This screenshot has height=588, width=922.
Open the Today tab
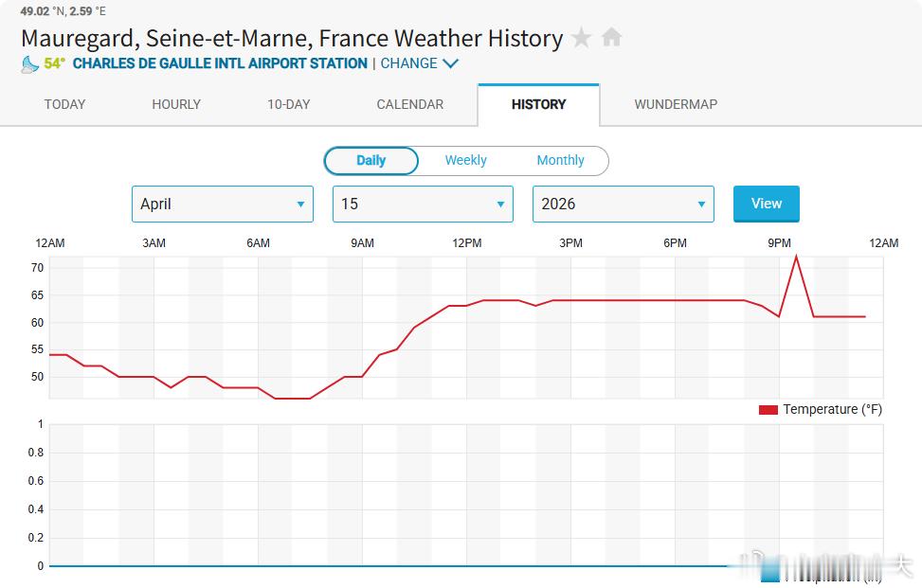(x=64, y=105)
